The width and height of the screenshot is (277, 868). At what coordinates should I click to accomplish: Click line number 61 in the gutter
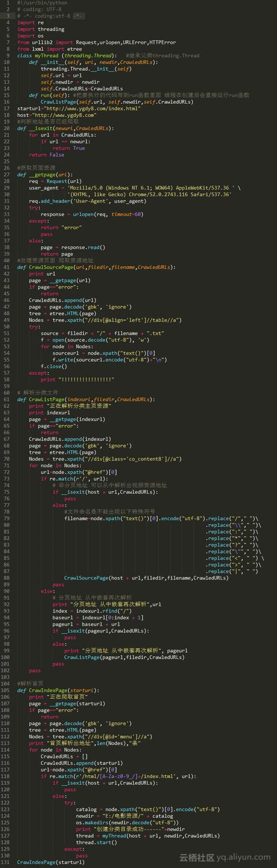tap(6, 399)
